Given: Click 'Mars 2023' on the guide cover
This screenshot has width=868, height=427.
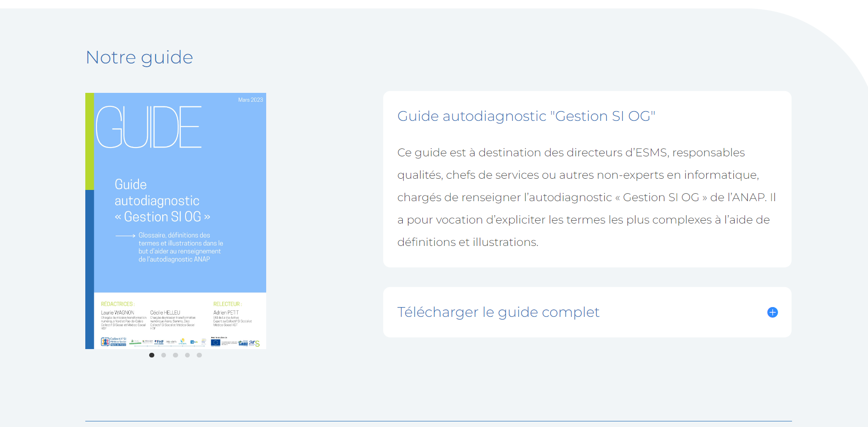Looking at the screenshot, I should [x=250, y=100].
